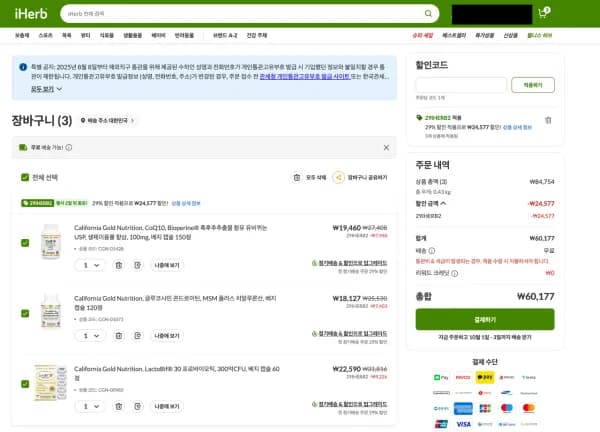Viewport: 600px width, 432px height.
Task: Click 나중에 보기 for the MSM item
Action: coord(167,336)
